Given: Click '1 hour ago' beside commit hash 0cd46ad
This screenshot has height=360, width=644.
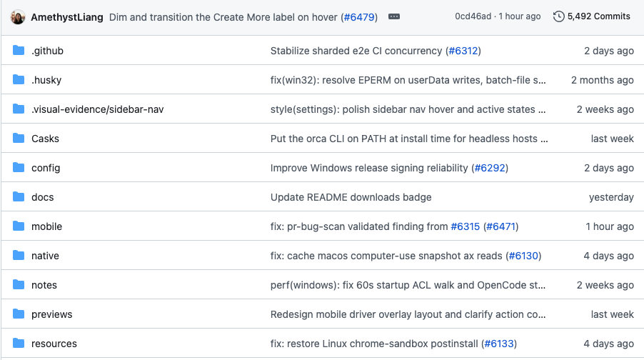Looking at the screenshot, I should pos(520,16).
